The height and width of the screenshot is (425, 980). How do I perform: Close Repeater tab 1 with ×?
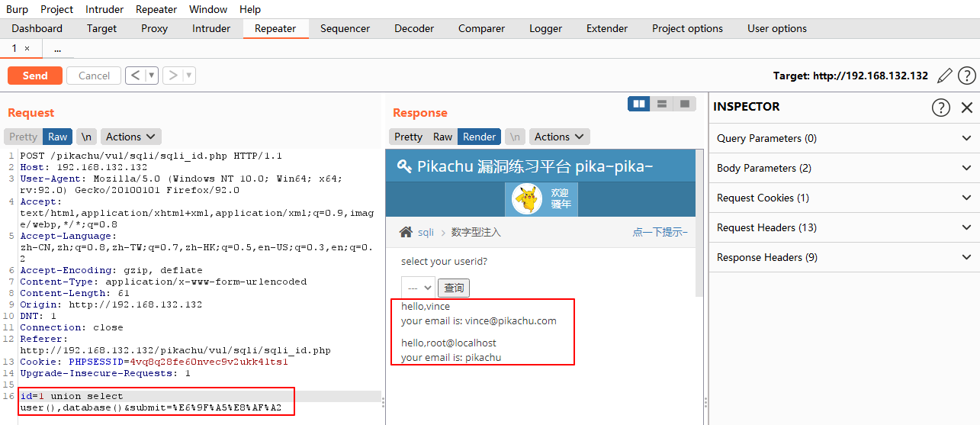coord(27,48)
